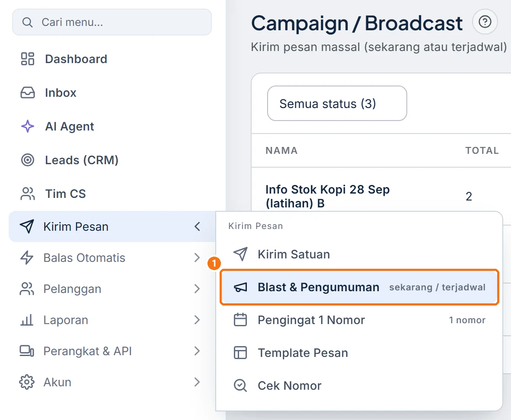
Task: Click the Perangkat & API devices icon
Action: coord(27,351)
